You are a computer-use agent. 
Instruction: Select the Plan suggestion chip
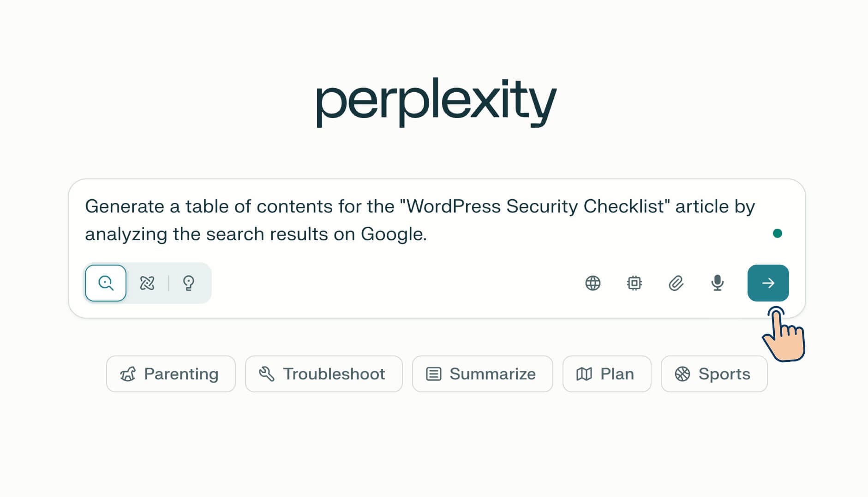coord(606,374)
